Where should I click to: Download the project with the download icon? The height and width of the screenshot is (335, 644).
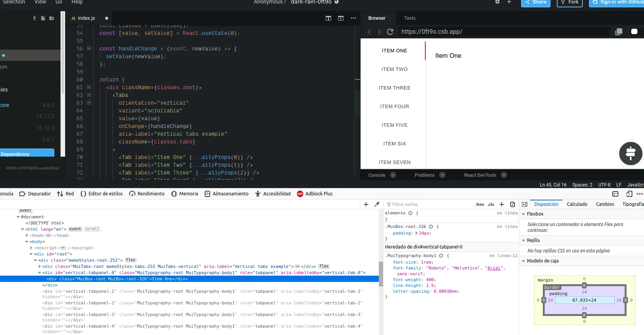(35, 18)
